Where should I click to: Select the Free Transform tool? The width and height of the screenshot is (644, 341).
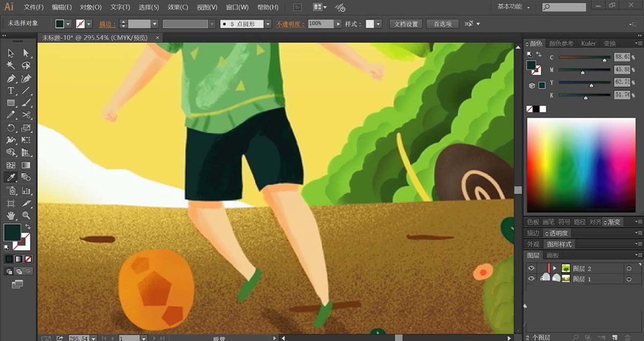[x=26, y=140]
